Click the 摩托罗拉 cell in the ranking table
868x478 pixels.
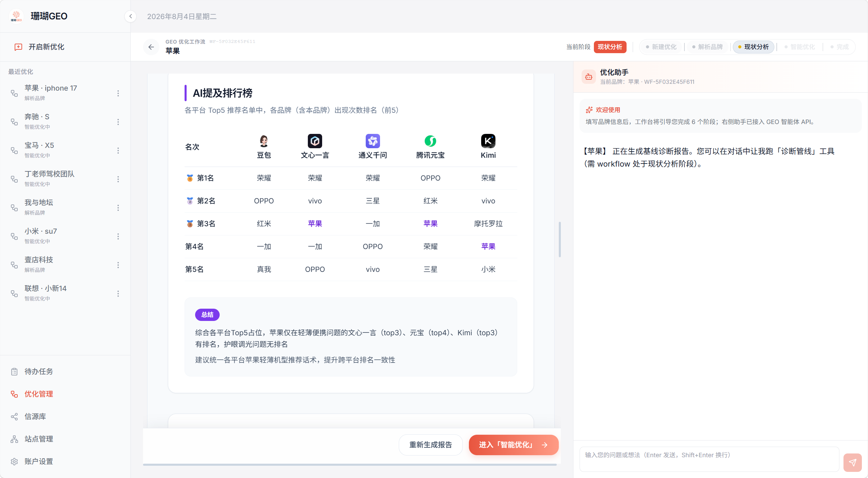pos(488,223)
